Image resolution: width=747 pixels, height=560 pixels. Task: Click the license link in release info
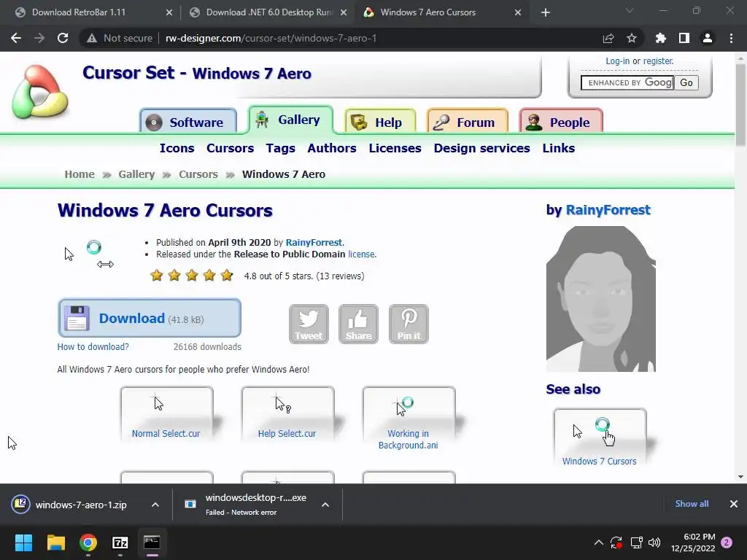tap(362, 254)
